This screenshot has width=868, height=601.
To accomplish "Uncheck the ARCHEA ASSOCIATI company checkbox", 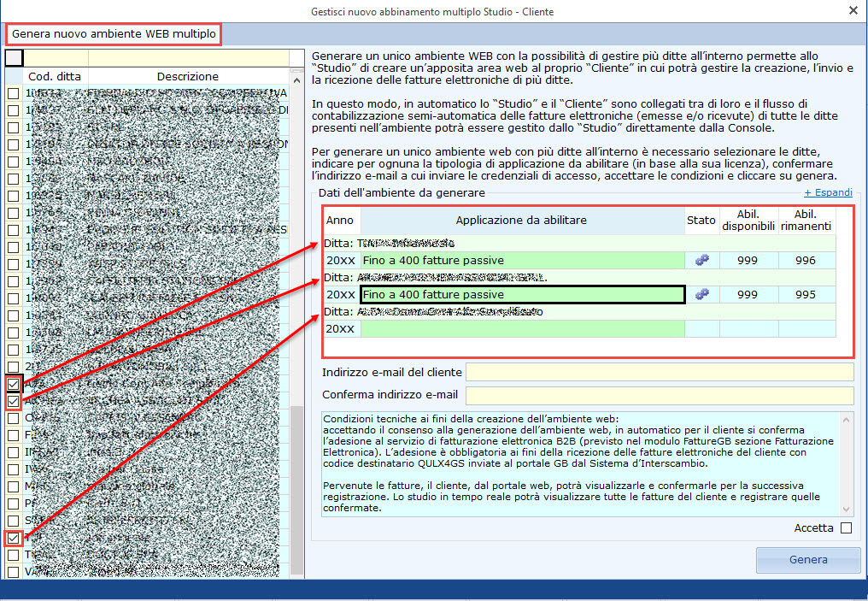I will click(x=14, y=401).
